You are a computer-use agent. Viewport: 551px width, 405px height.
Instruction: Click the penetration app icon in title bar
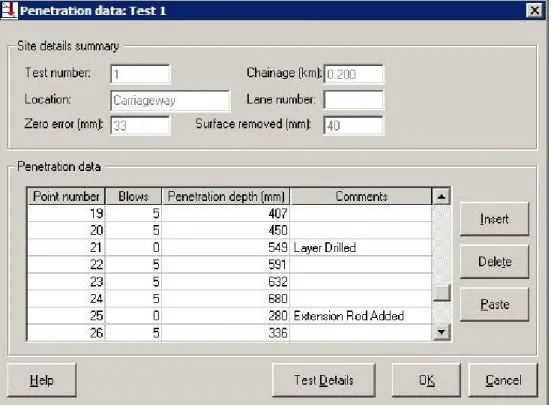click(9, 10)
